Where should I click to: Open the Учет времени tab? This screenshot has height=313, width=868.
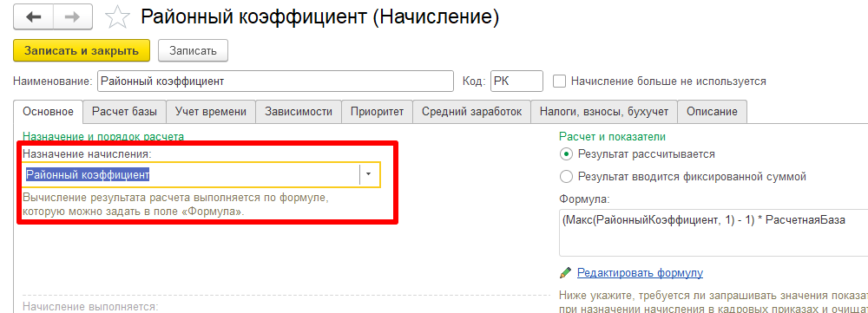pyautogui.click(x=210, y=111)
